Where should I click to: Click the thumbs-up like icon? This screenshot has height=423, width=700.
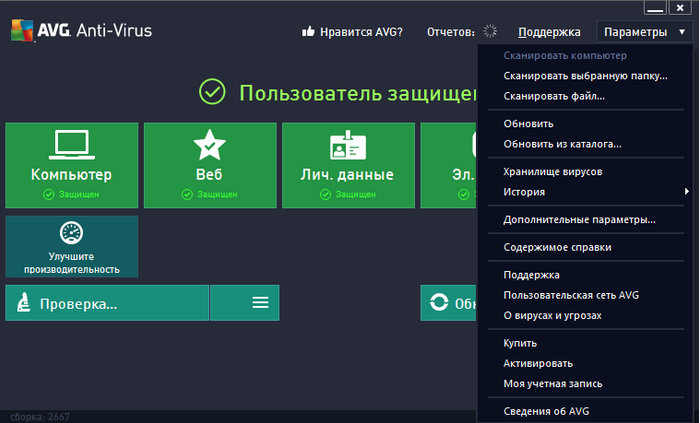click(x=308, y=31)
